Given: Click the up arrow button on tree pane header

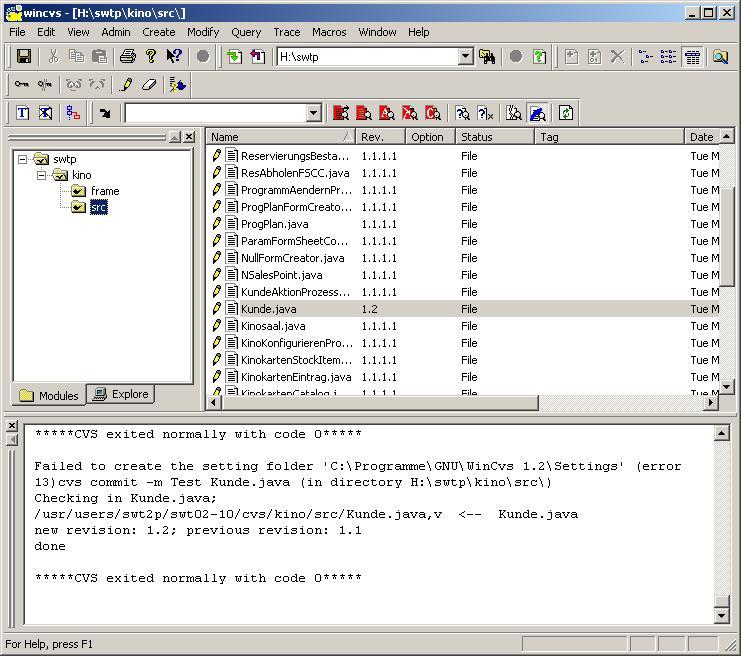Looking at the screenshot, I should pos(175,137).
